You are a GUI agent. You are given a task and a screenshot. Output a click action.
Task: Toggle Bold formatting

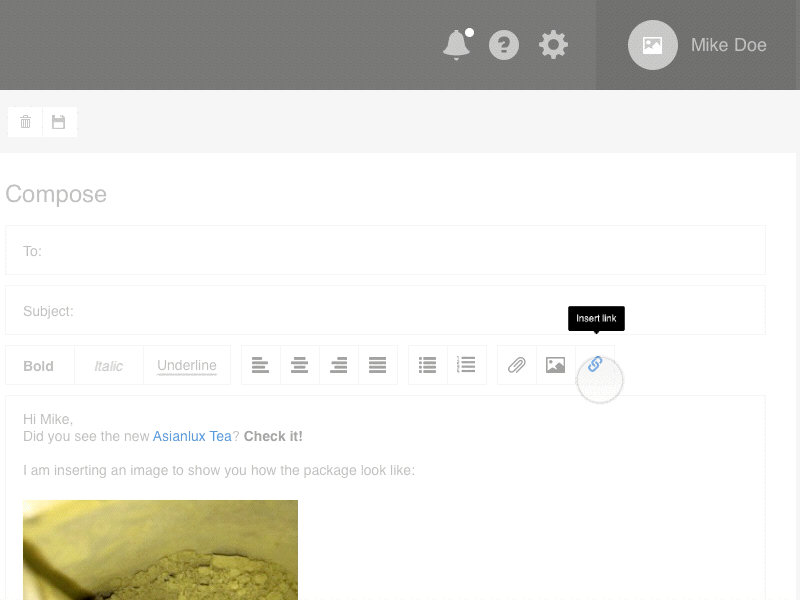pyautogui.click(x=39, y=365)
